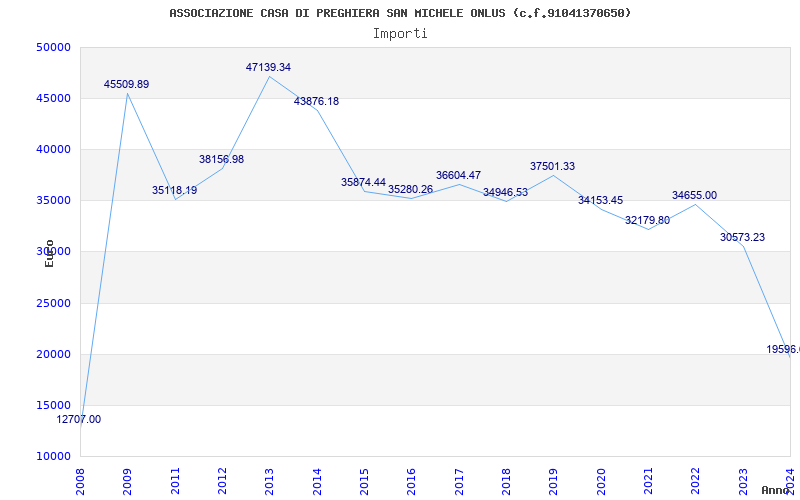Select the 10000 y-axis tick label
The image size is (800, 500).
[53, 456]
